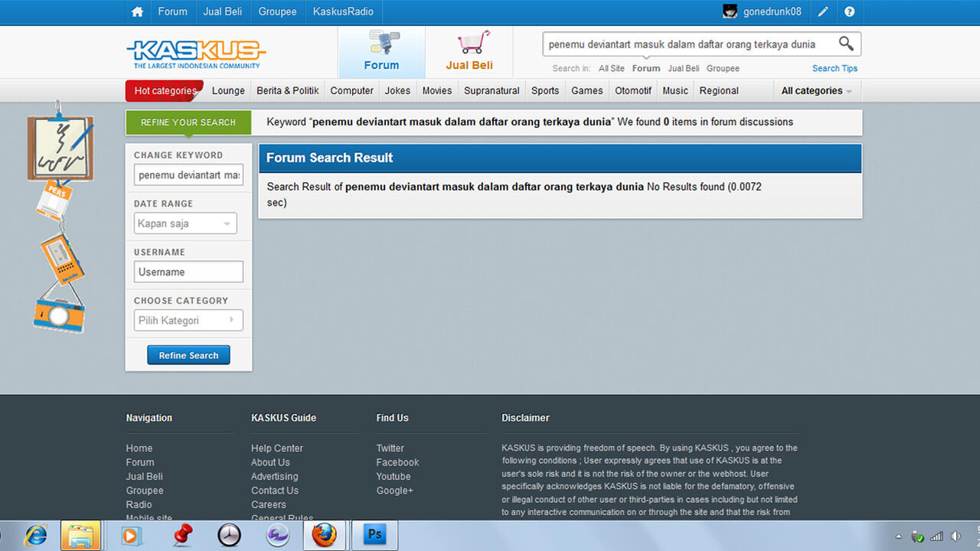Click the gonedrunk08 avatar image
980x551 pixels.
pyautogui.click(x=730, y=11)
